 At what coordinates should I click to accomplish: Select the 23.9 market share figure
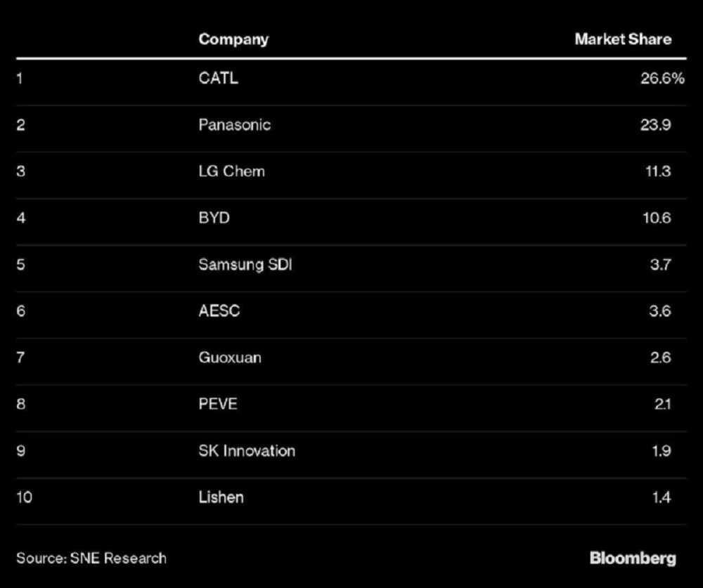coord(655,125)
